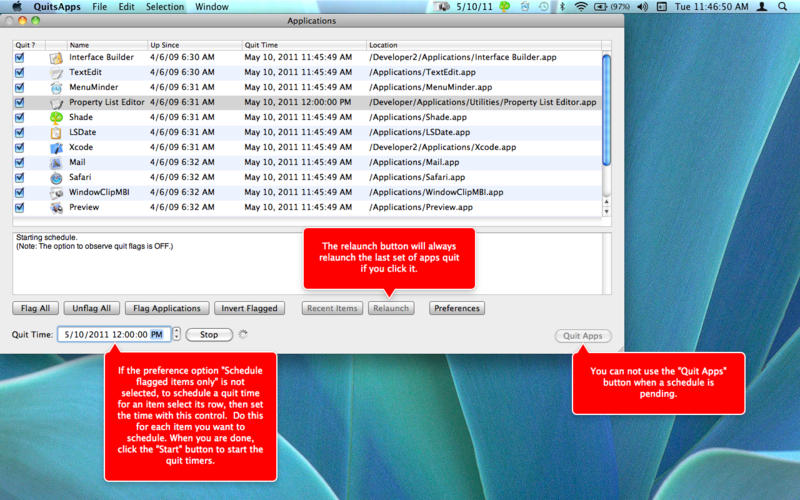This screenshot has width=800, height=500.
Task: Sort by the Quit ? column header
Action: pyautogui.click(x=29, y=45)
